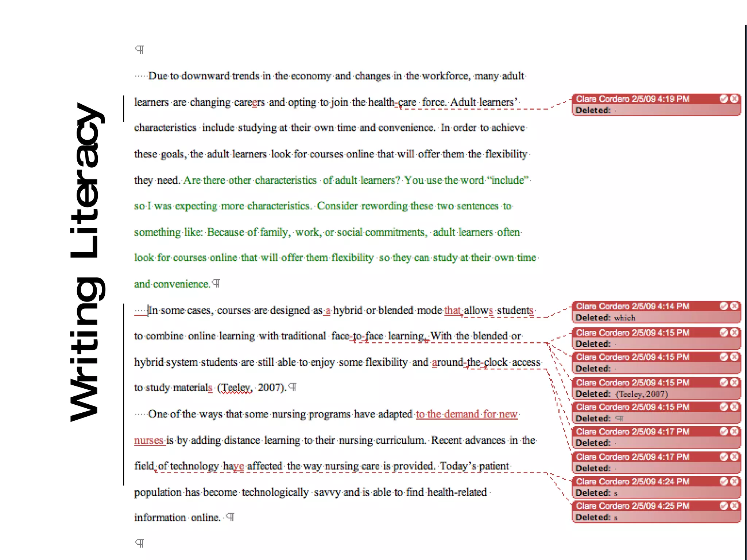
Task: Accept the 4:25 PM deletion of 's'
Action: pos(724,506)
